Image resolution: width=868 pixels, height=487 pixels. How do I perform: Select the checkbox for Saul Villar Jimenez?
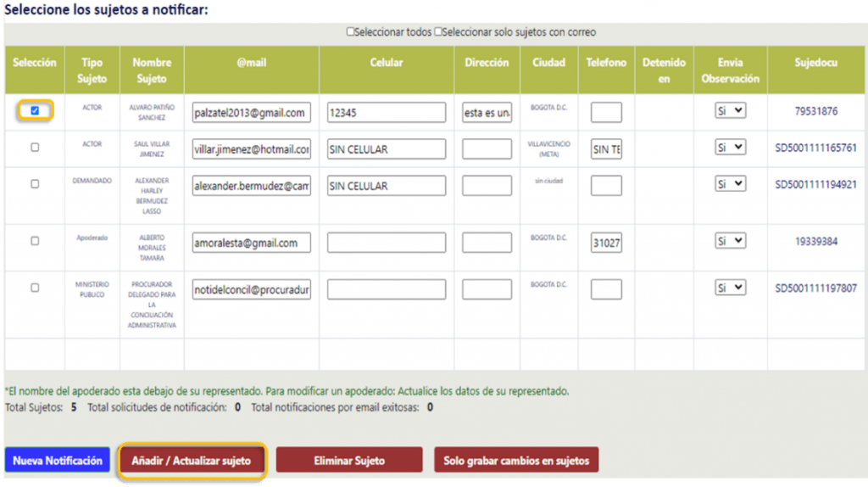(35, 148)
